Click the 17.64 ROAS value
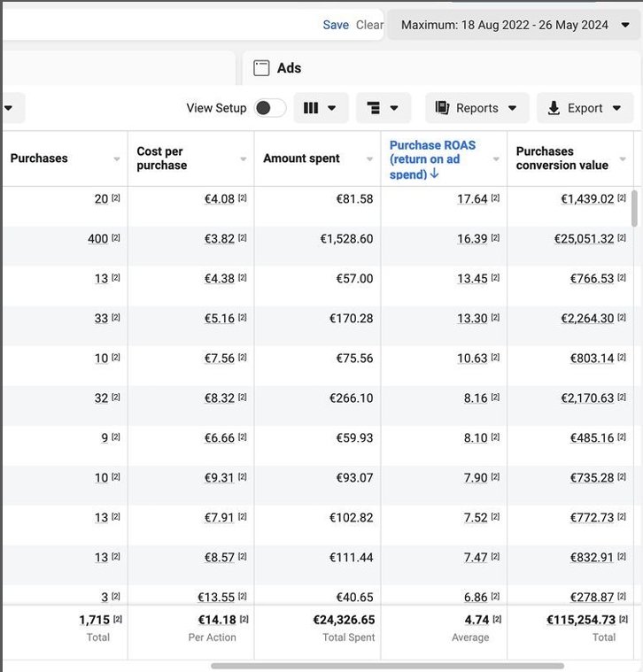 click(x=472, y=199)
